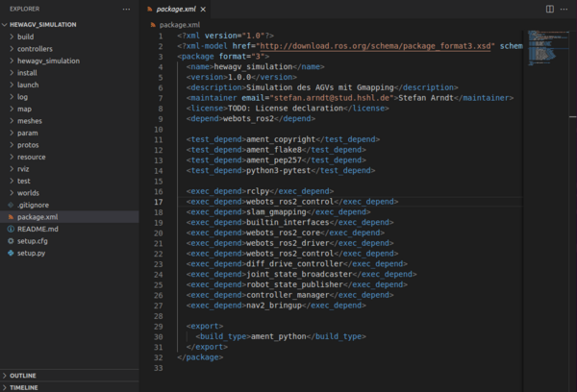Click the .gitignore file icon
Viewport: 577px width, 392px height.
tap(10, 205)
